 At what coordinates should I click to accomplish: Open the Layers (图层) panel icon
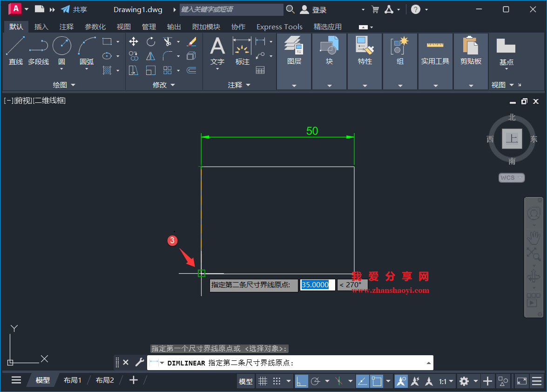294,47
